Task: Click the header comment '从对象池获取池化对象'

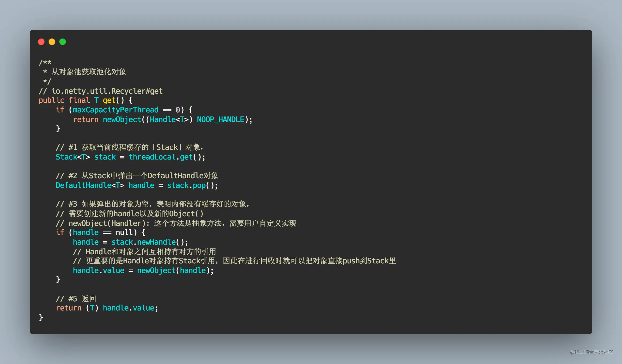Action: (x=89, y=72)
